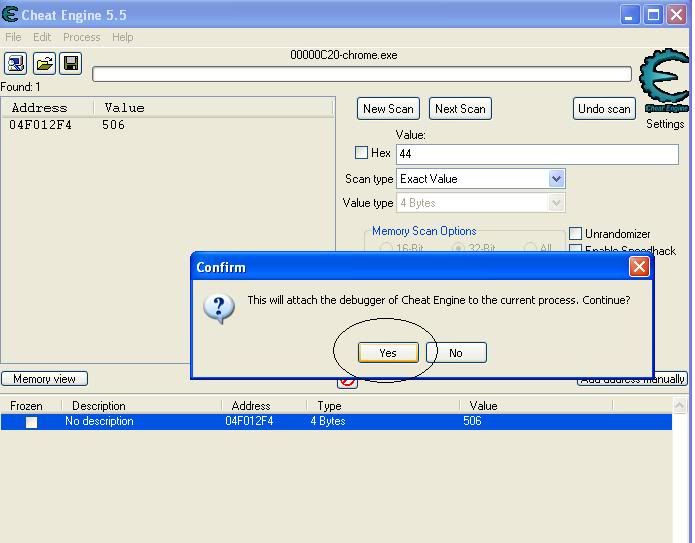Open Settings under the logo
Viewport: 695px width, 543px height.
coord(665,124)
